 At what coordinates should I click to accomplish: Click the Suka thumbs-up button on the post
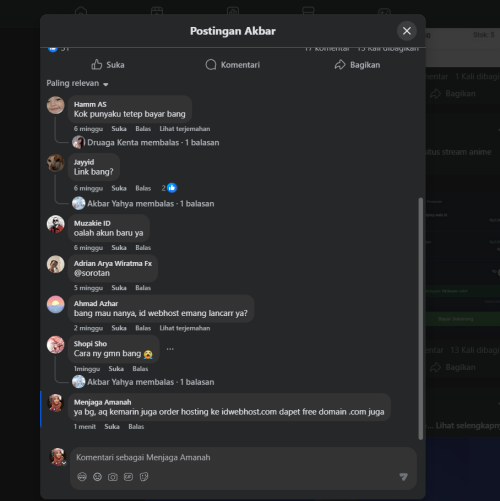pos(108,65)
